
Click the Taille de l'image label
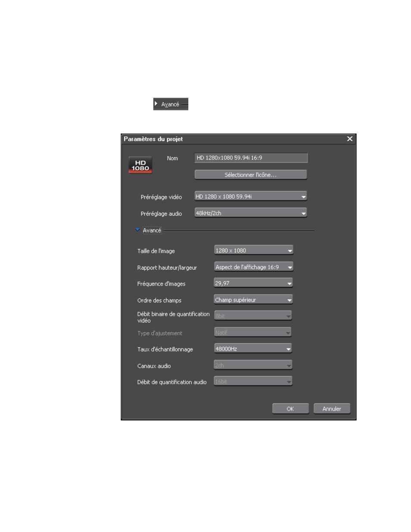[x=156, y=251]
